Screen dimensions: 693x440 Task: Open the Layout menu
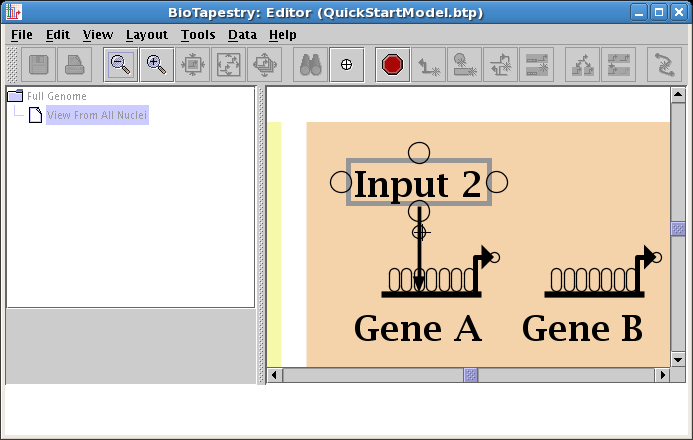pyautogui.click(x=146, y=34)
